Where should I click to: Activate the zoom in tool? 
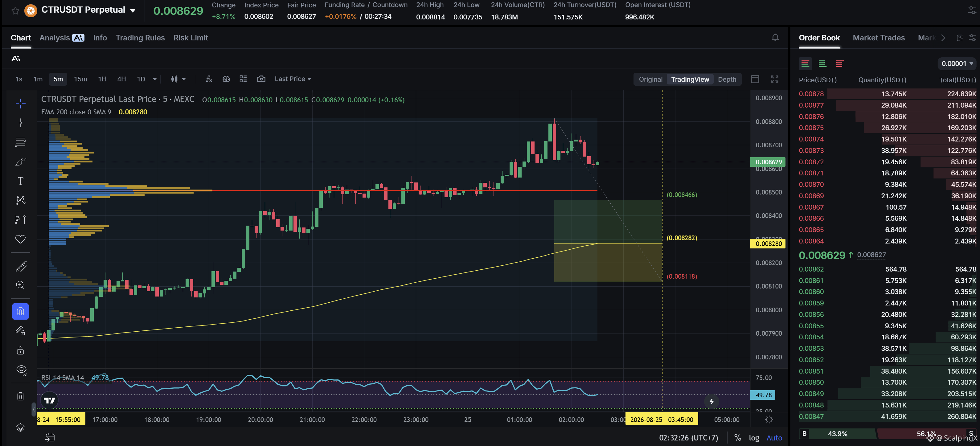(21, 285)
